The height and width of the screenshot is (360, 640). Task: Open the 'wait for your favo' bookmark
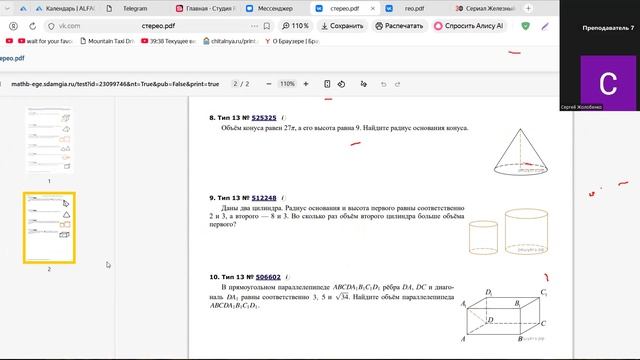(45, 41)
